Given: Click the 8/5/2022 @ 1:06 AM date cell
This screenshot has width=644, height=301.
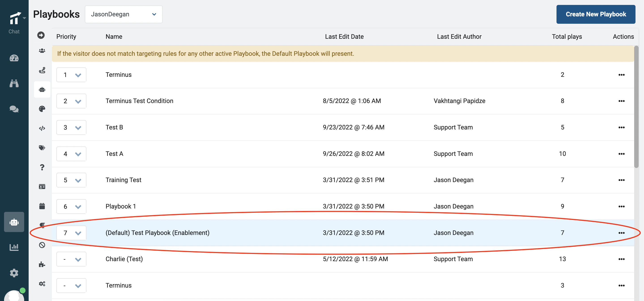Looking at the screenshot, I should pos(352,101).
